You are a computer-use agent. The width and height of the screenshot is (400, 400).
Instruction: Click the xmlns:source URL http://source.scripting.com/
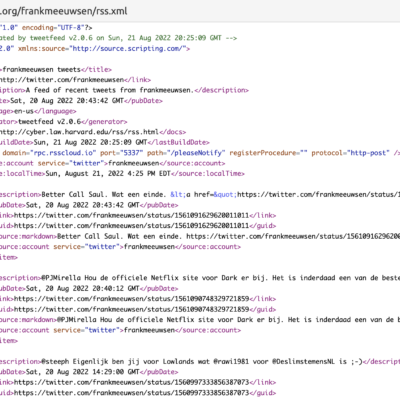[128, 49]
